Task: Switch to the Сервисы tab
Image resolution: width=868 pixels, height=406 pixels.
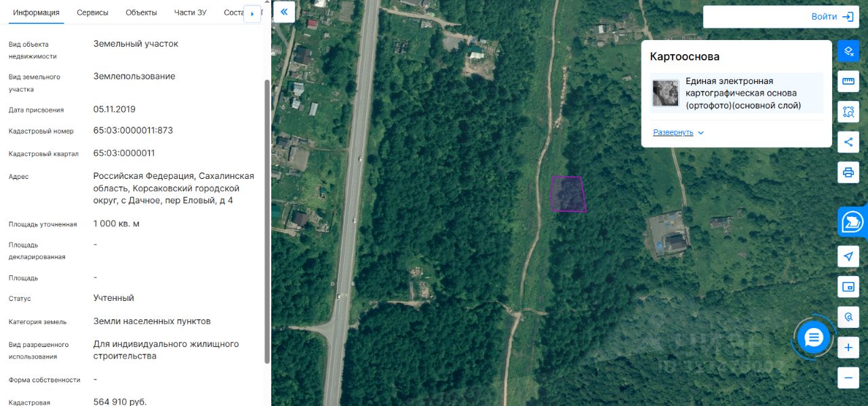Action: [x=92, y=13]
